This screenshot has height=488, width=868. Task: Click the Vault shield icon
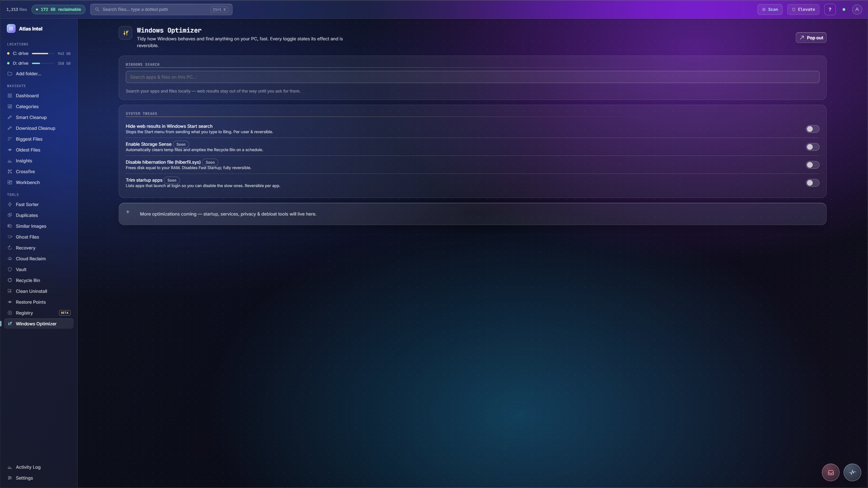10,270
